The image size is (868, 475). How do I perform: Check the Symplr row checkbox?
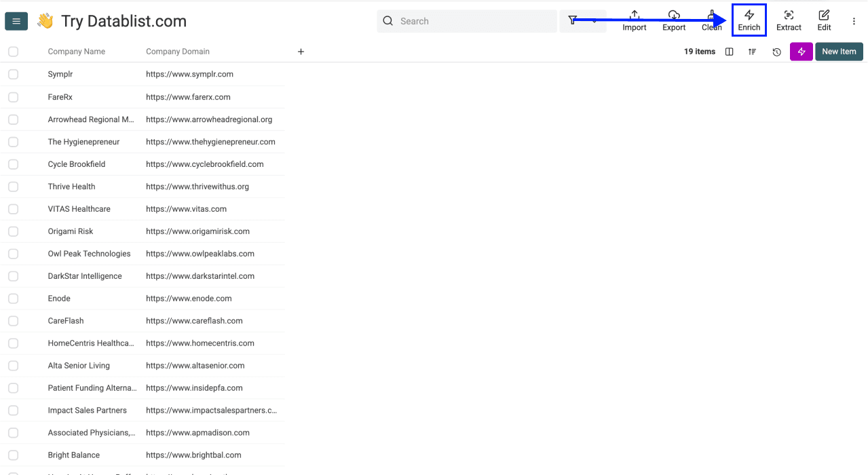(x=13, y=74)
